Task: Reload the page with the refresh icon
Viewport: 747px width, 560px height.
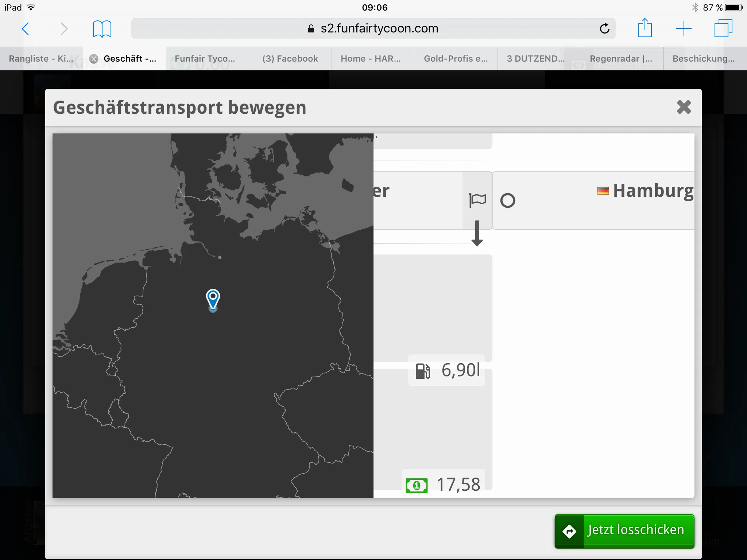Action: click(604, 28)
